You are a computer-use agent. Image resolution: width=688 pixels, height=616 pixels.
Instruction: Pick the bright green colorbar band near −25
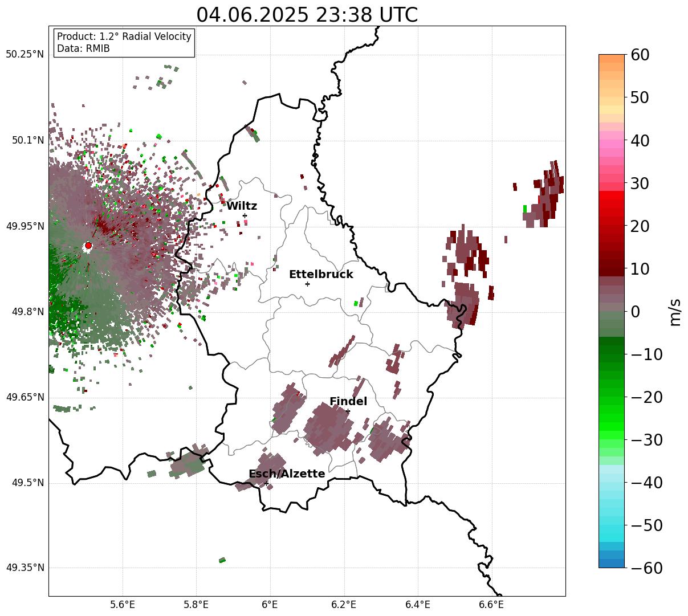point(612,418)
